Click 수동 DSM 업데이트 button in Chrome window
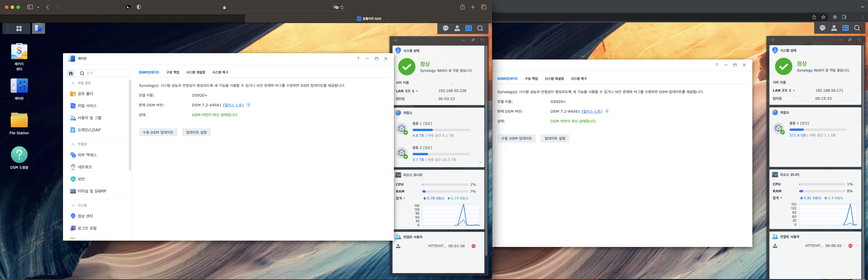Screen dimensions: 868x280 click(516, 138)
